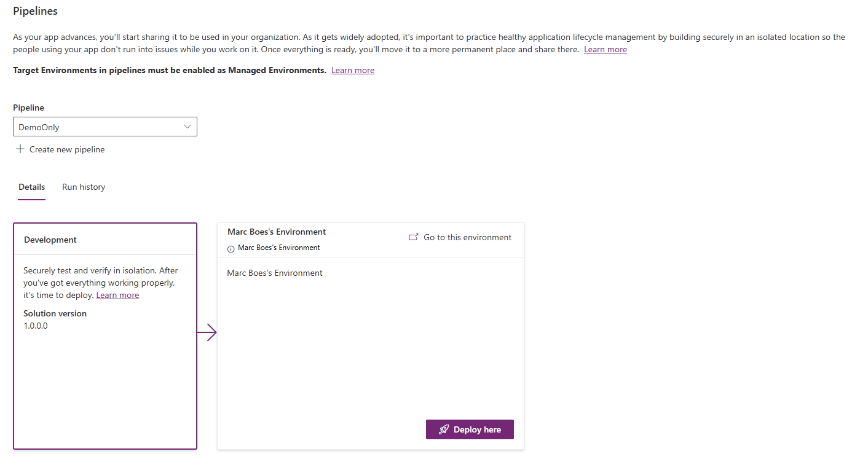The height and width of the screenshot is (462, 868).
Task: Go to this environment
Action: click(460, 237)
